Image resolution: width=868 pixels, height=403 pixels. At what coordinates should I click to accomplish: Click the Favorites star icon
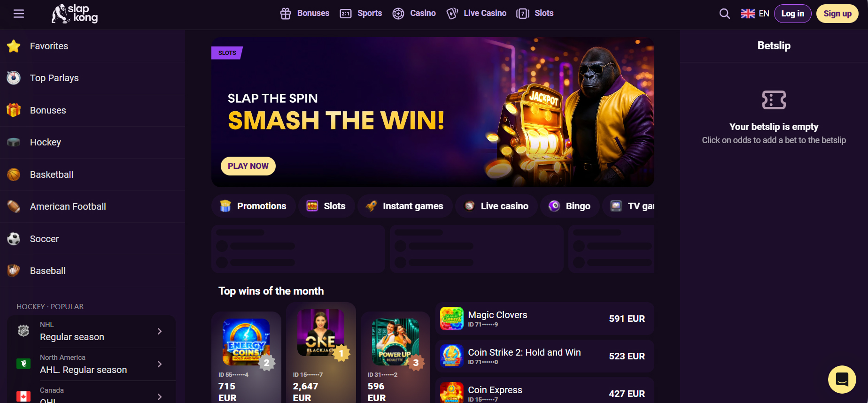click(14, 46)
